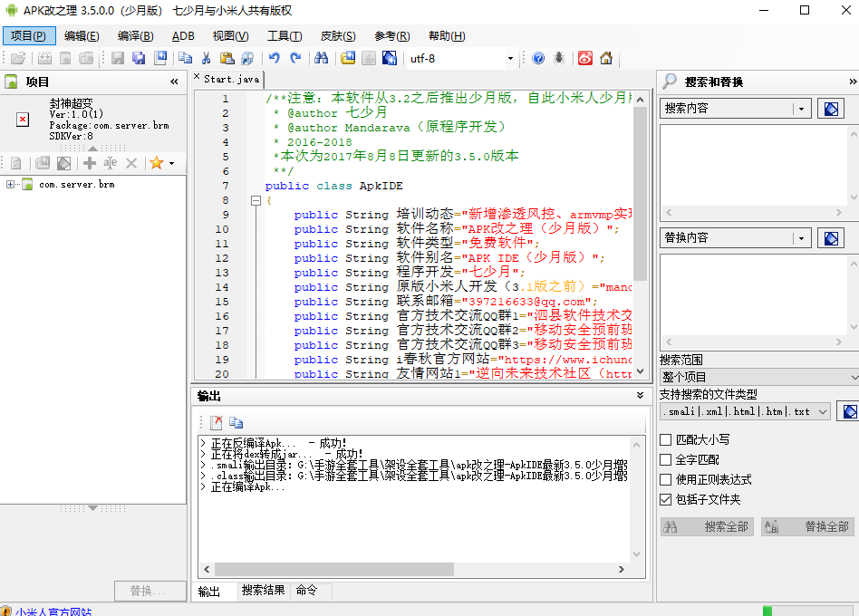Open the 编辑(E) menu

click(x=82, y=36)
